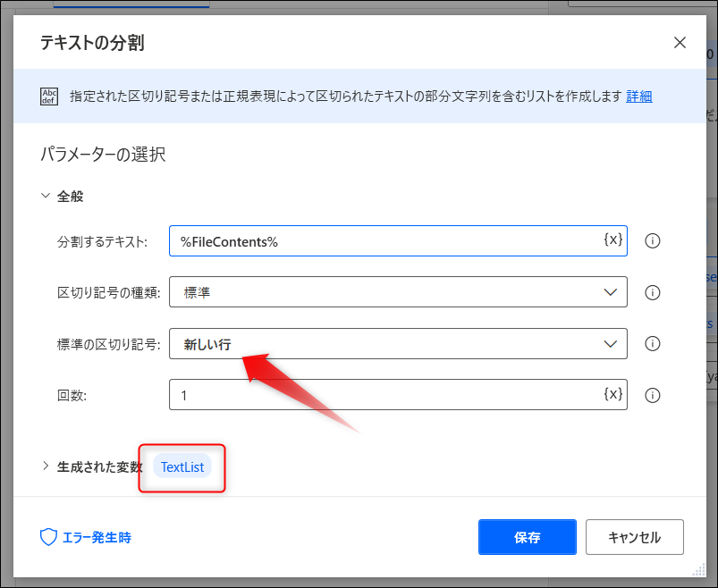Show info for 標準の区切り記号
Image resolution: width=718 pixels, height=588 pixels.
tap(652, 344)
